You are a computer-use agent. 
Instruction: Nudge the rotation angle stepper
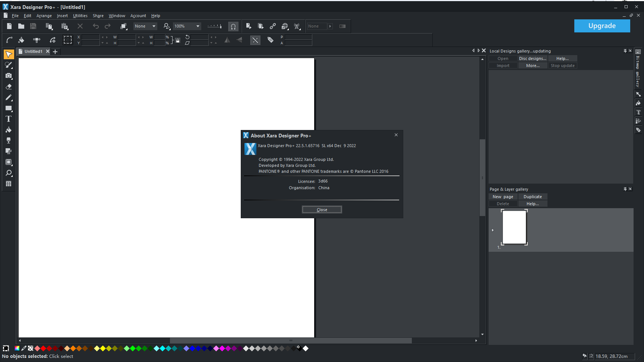click(213, 37)
